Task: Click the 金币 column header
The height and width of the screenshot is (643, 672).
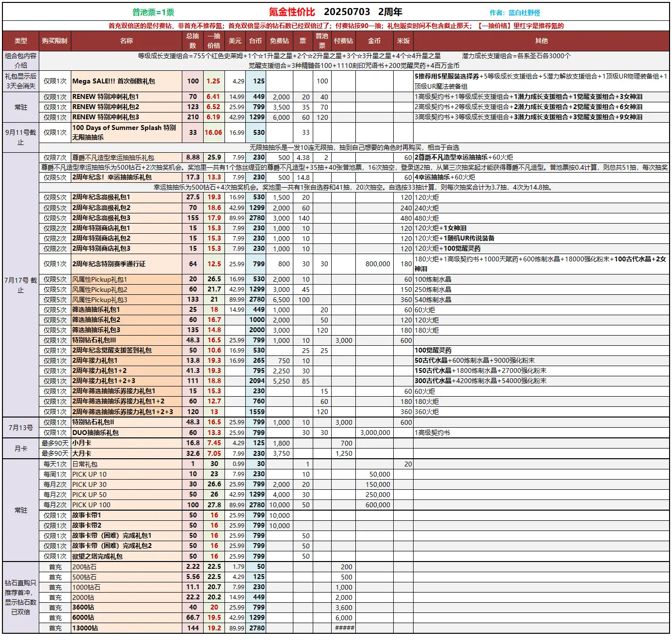Action: click(374, 41)
